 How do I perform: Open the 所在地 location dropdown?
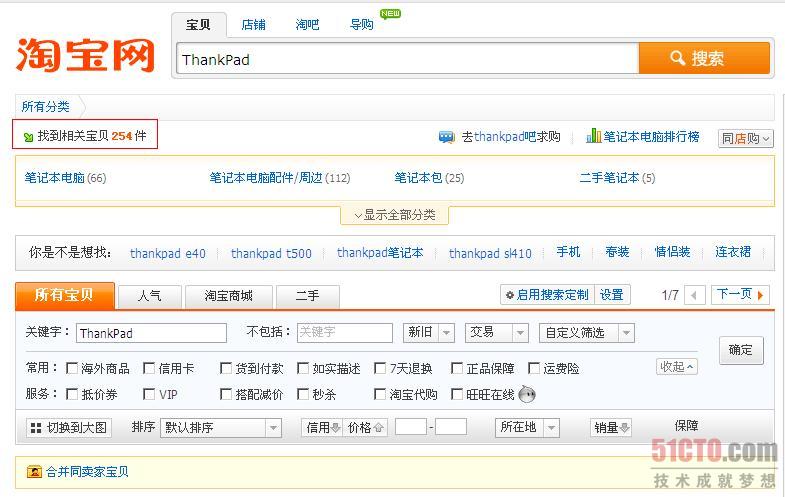527,428
